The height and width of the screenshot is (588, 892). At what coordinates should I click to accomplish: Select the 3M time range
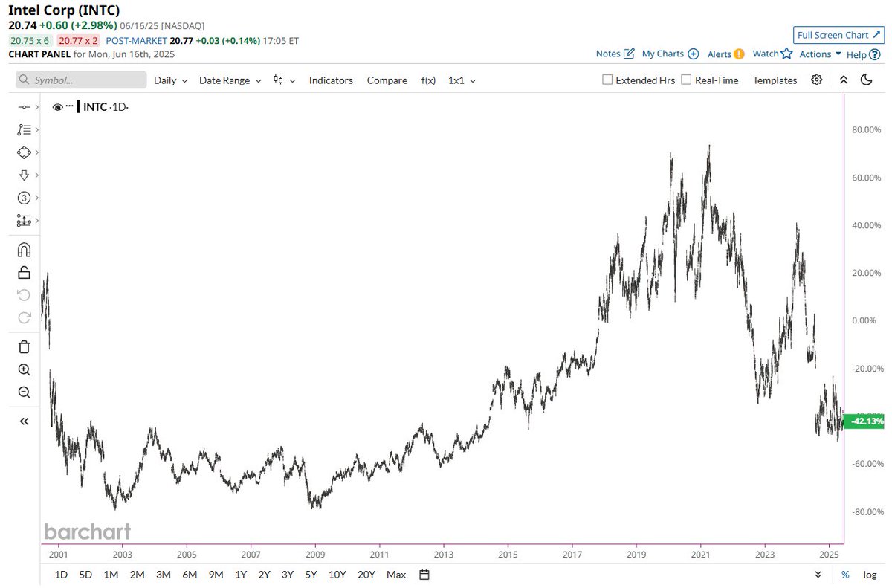pos(163,575)
